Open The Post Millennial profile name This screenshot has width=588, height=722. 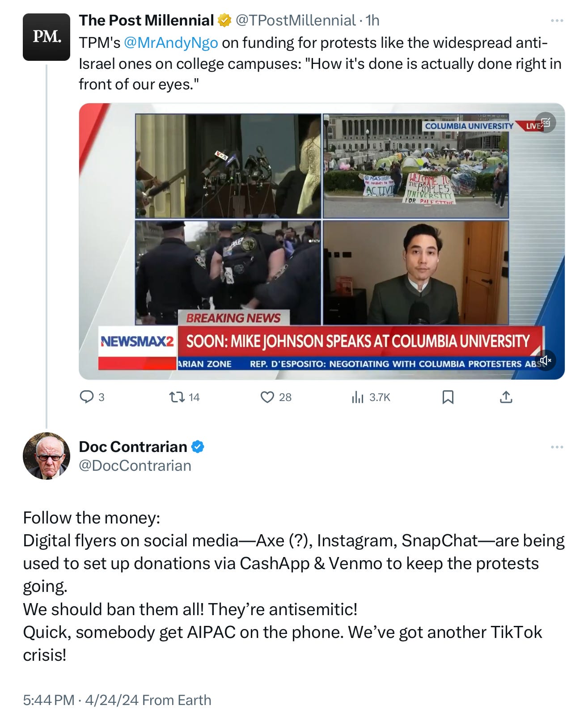(x=146, y=20)
